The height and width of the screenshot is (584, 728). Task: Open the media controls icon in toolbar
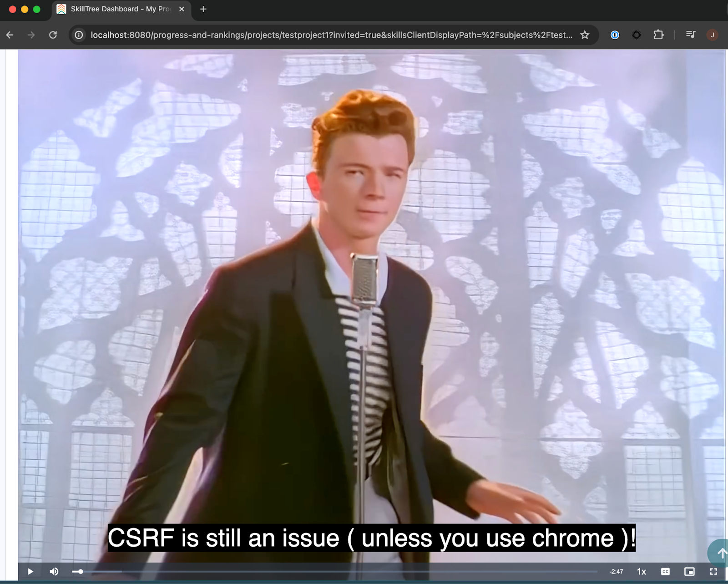(x=691, y=35)
